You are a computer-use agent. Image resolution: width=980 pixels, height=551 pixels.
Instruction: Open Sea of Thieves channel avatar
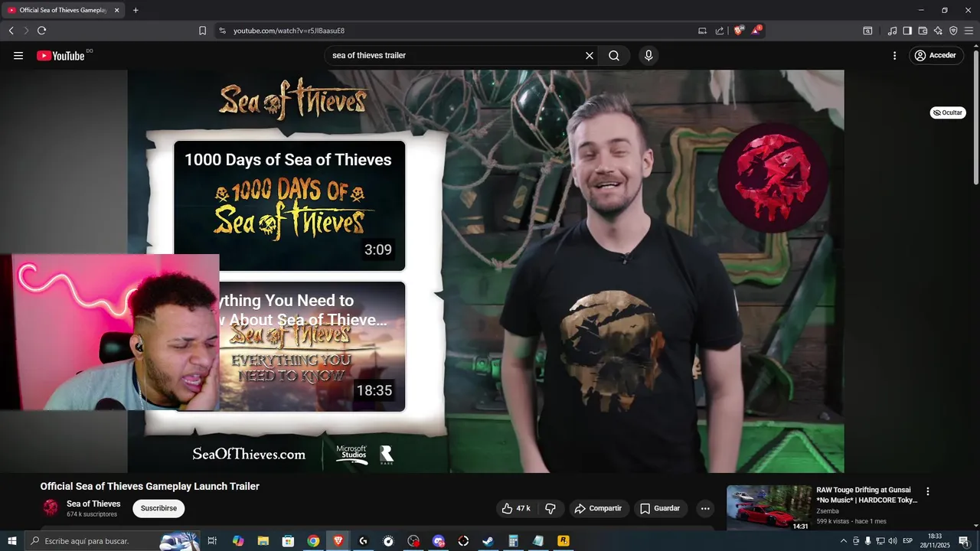click(x=51, y=508)
